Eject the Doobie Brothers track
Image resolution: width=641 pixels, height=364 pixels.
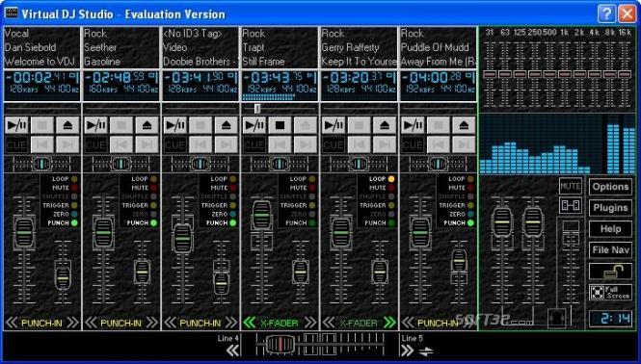[227, 125]
